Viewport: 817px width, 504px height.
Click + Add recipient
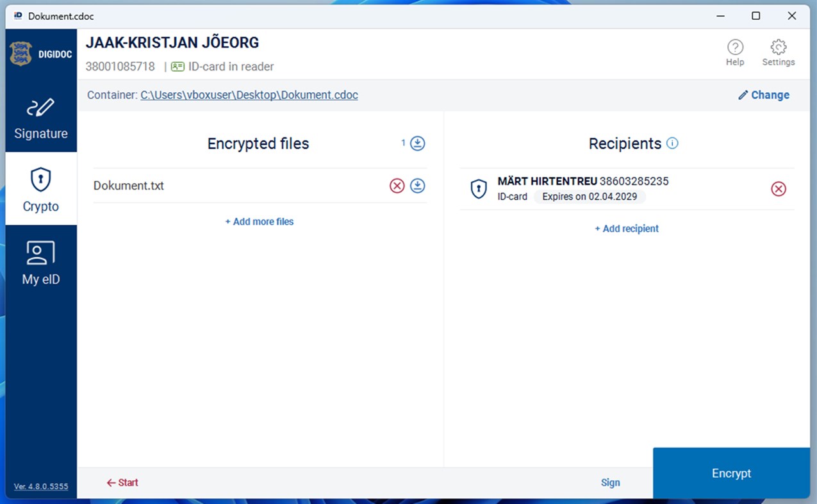point(627,229)
